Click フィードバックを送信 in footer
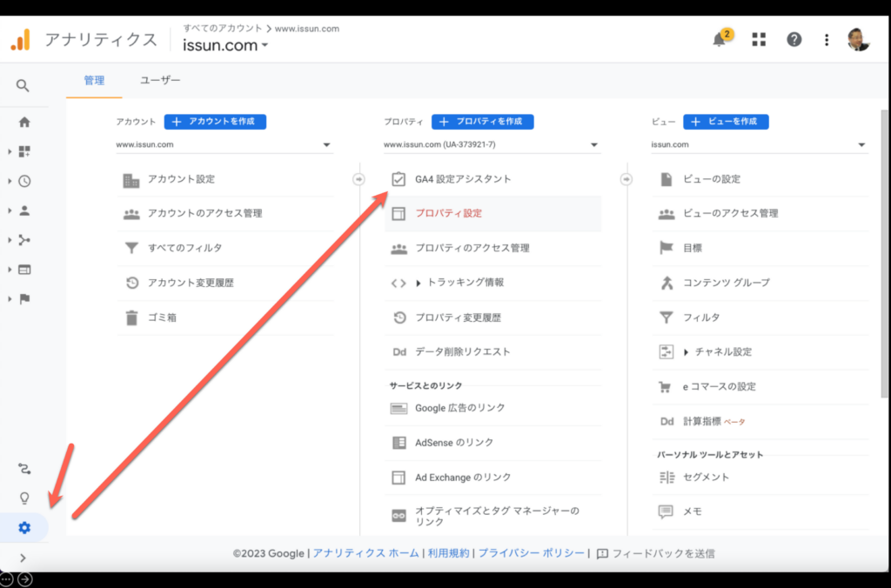Screen dimensions: 891x588 [x=656, y=553]
